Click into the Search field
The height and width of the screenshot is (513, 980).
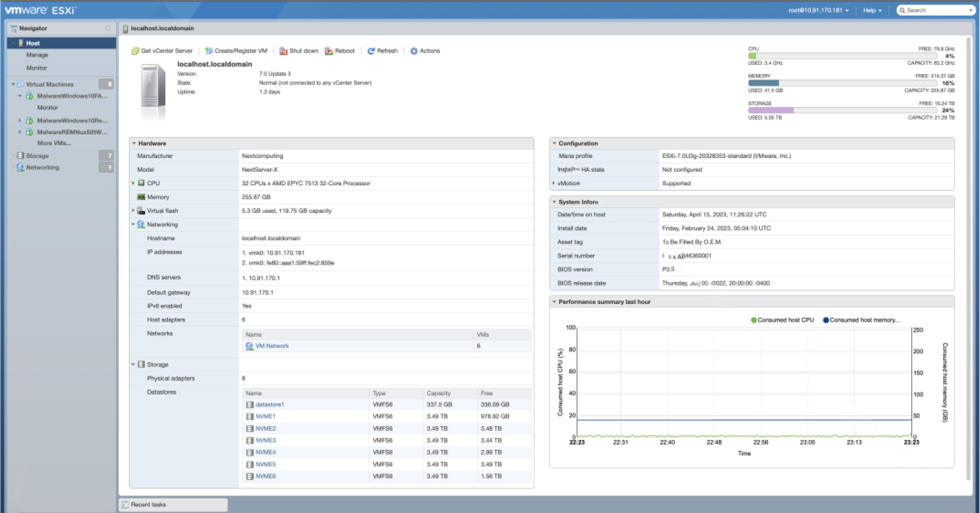tap(936, 10)
